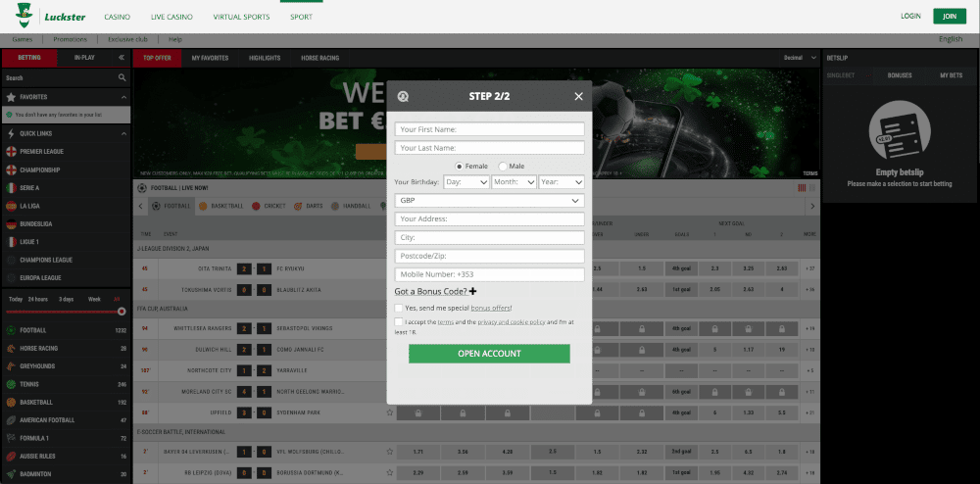Click the plus icon beside Got a Bonus Code
Image resolution: width=980 pixels, height=484 pixels.
[x=472, y=291]
